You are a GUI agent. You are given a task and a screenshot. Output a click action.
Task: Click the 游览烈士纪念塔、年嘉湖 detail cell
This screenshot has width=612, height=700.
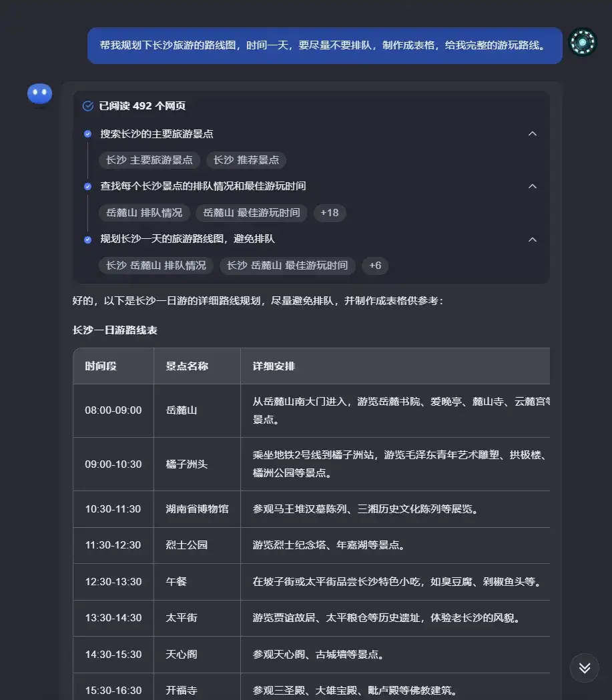[395, 545]
